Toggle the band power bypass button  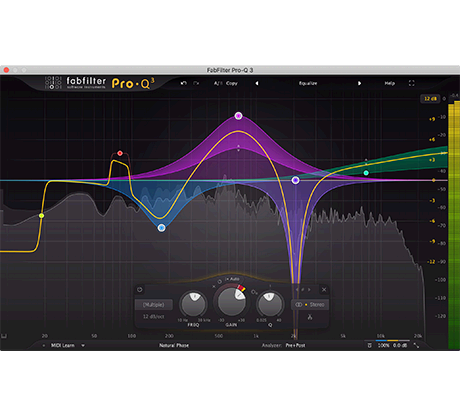[x=140, y=290]
